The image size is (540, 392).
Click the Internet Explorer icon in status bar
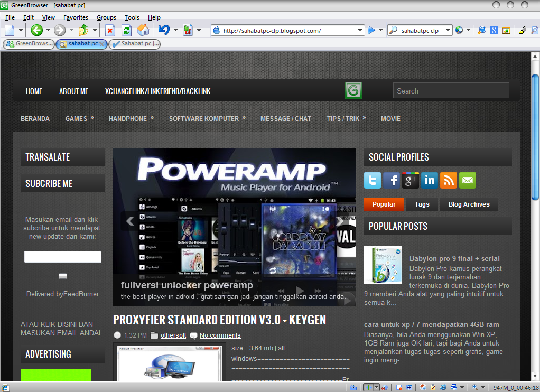pos(443,388)
